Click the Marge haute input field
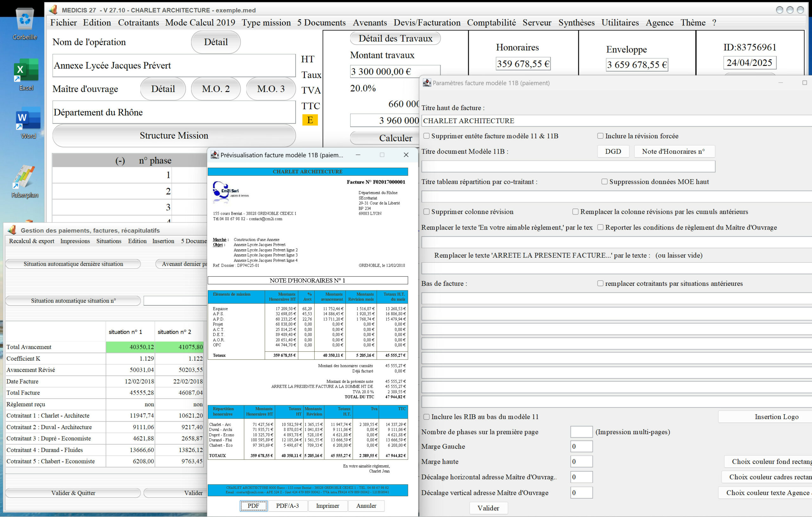 tap(581, 461)
